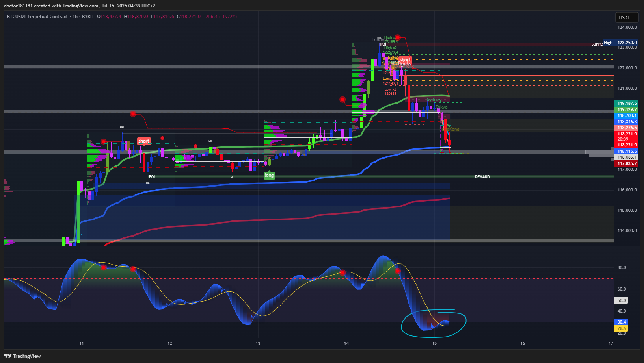644x363 pixels.
Task: Click the US Brinks session label
Action: tap(401, 63)
